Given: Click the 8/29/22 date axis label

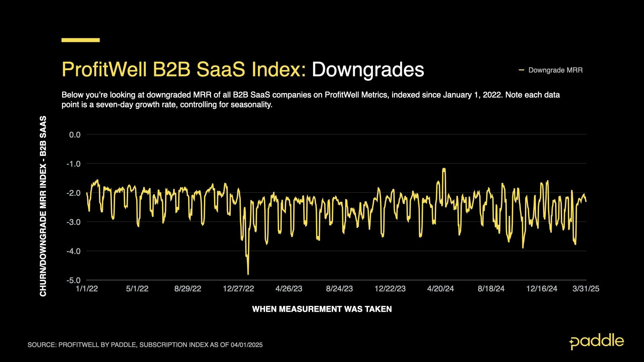Looking at the screenshot, I should point(188,289).
